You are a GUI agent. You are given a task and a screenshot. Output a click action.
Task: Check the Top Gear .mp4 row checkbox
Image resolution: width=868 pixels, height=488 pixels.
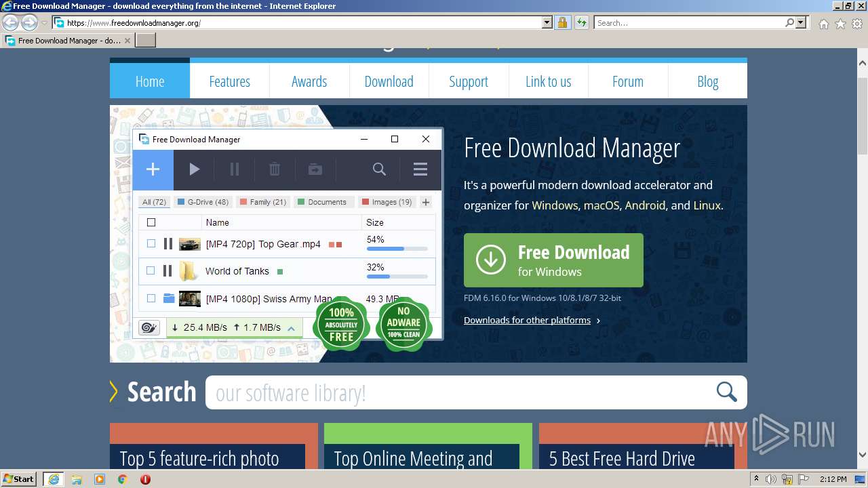coord(151,243)
